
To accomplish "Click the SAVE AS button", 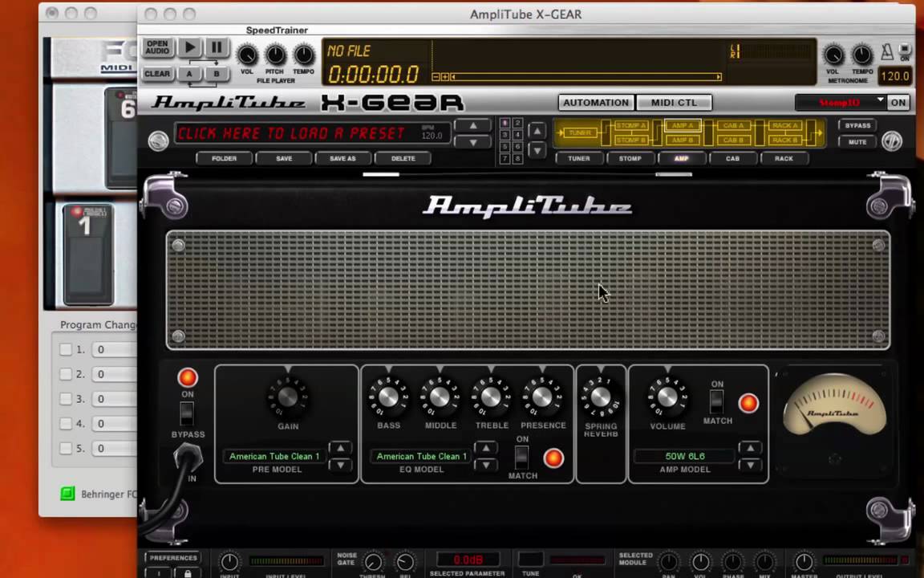I will coord(342,158).
